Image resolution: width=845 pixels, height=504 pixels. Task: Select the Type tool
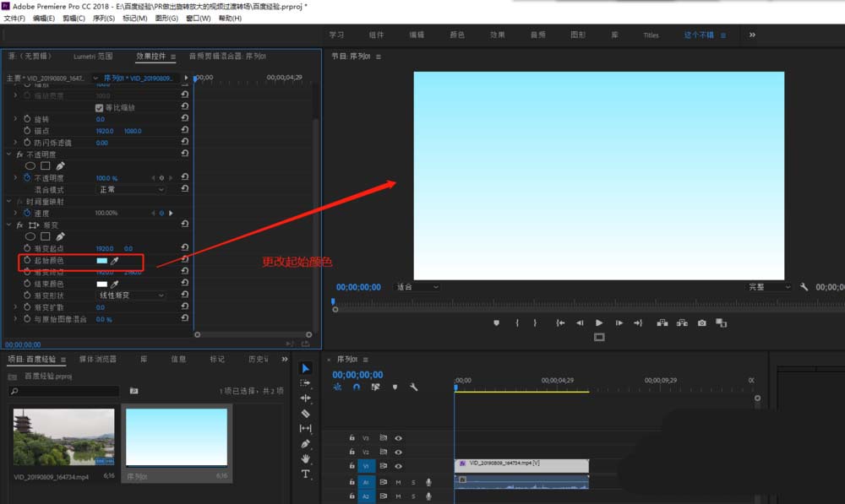pyautogui.click(x=306, y=474)
